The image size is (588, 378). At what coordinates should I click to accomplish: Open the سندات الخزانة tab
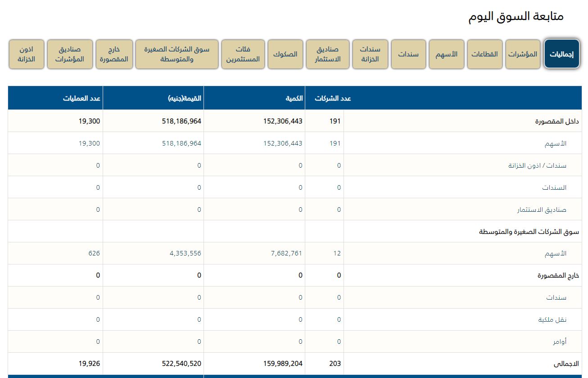(x=370, y=54)
